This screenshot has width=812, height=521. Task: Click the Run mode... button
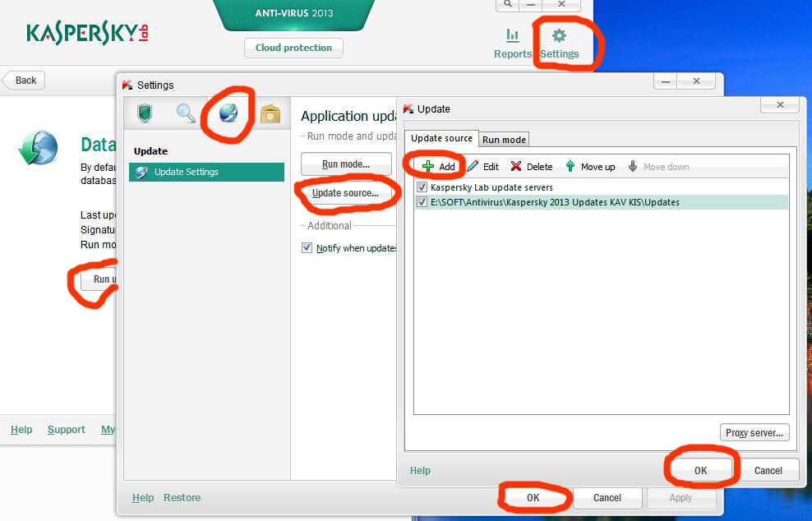346,164
